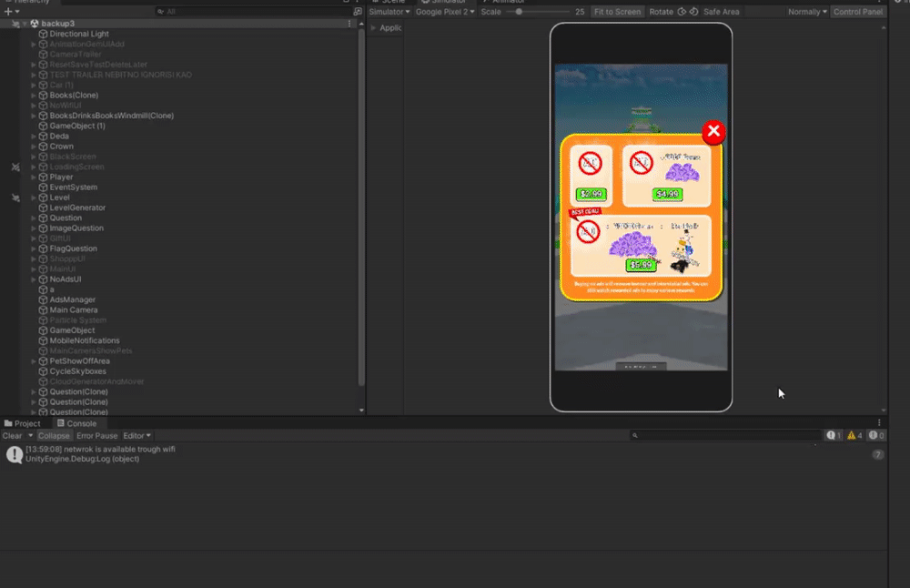Toggle Level scene visibility icon
Screen dimensions: 910x588
tap(15, 198)
